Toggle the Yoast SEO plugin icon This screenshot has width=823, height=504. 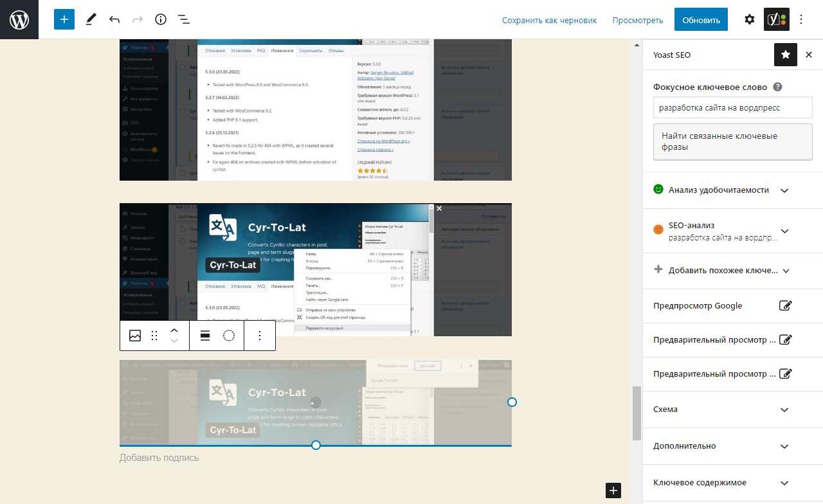pyautogui.click(x=776, y=19)
